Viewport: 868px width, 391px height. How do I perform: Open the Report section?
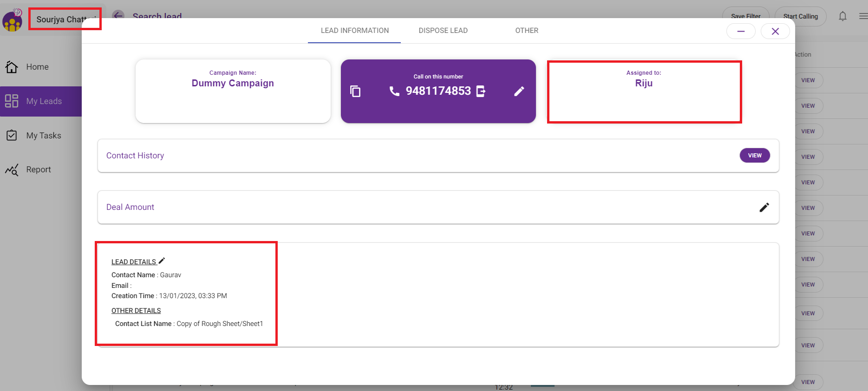(38, 169)
